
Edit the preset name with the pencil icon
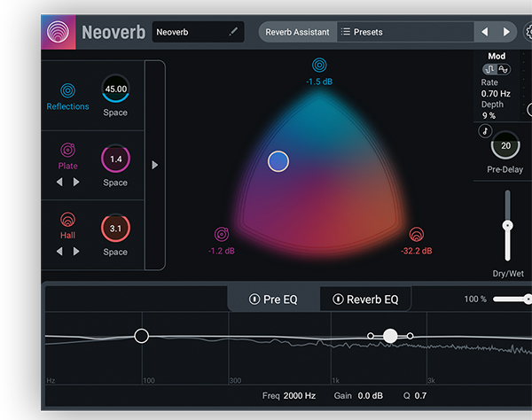233,32
